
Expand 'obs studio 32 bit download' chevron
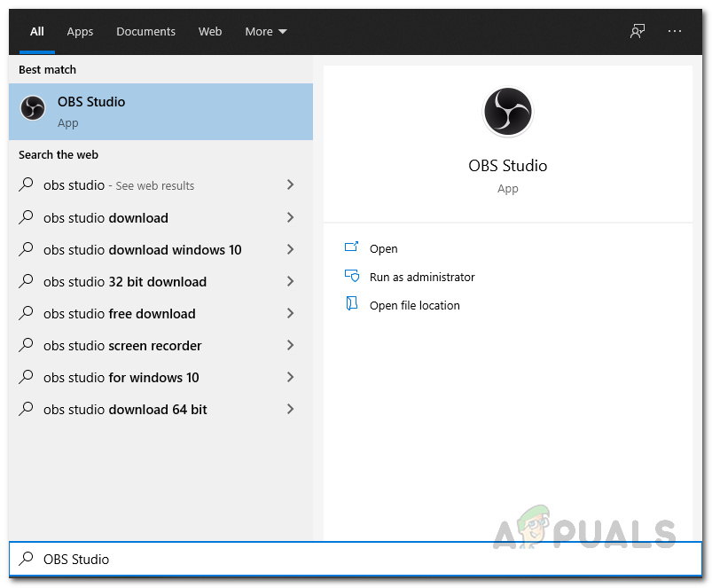pos(291,281)
